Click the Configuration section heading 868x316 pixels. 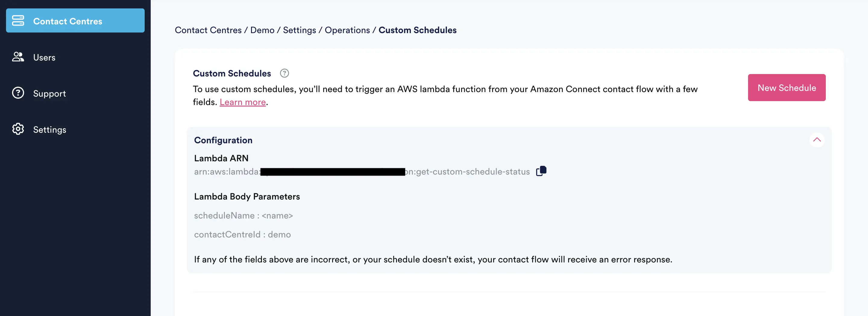(223, 140)
